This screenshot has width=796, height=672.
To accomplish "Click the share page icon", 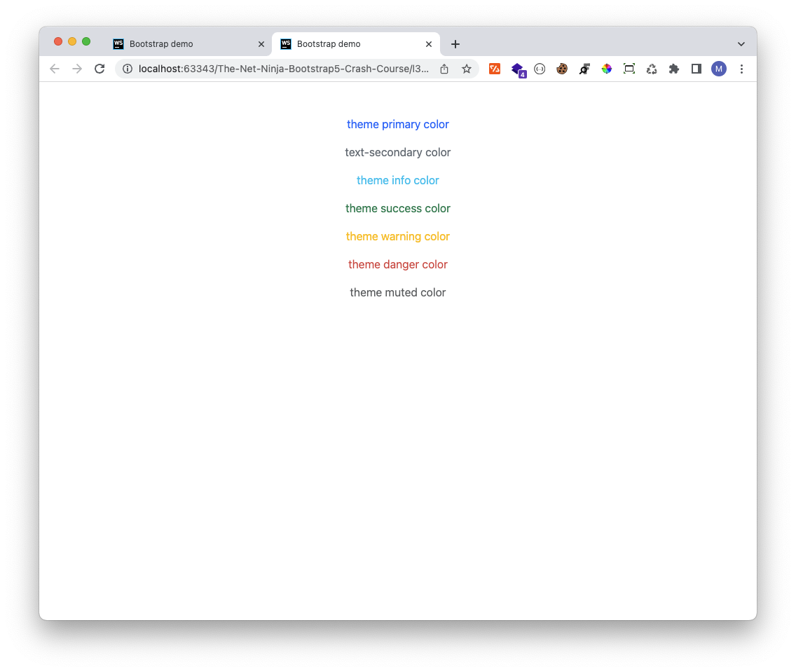I will click(444, 69).
